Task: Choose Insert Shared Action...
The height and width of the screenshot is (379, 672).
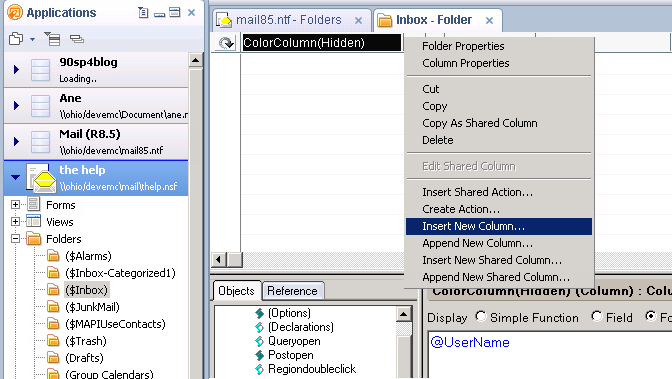Action: (477, 192)
